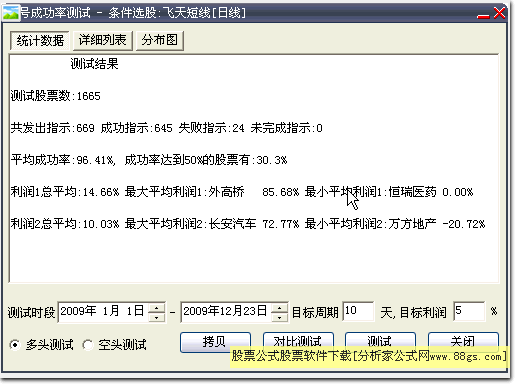Click the 目标利润 field showing 5

(469, 311)
